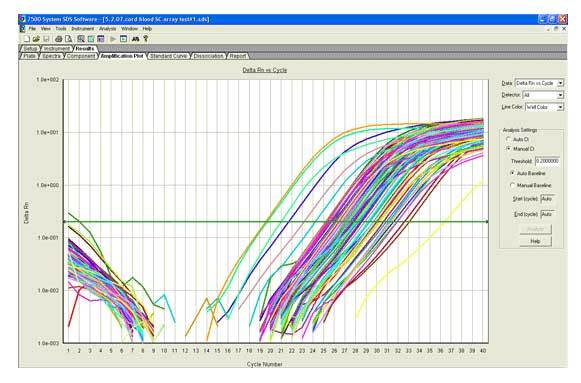Image resolution: width=581 pixels, height=383 pixels.
Task: Switch to the Spectra sub-tab
Action: [x=51, y=56]
